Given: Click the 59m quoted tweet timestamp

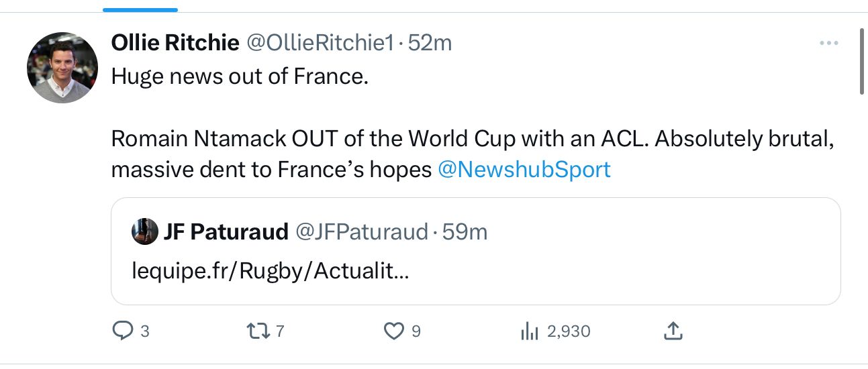Looking at the screenshot, I should pos(465,232).
